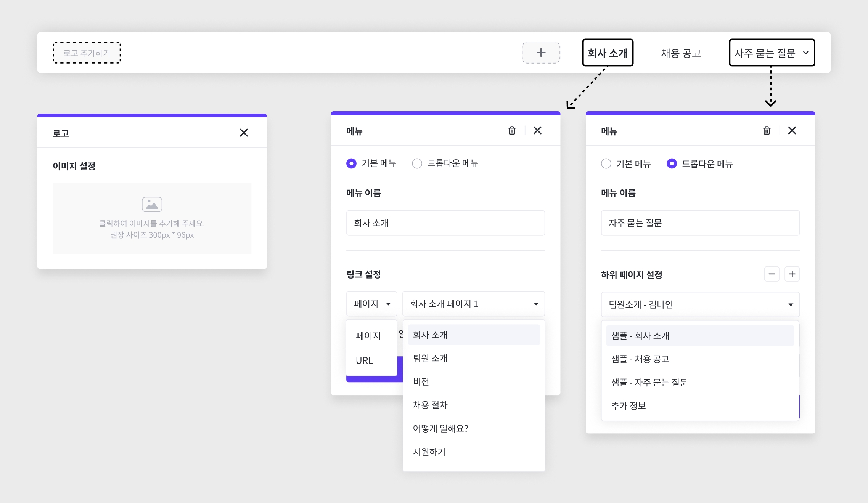Select 기본 메뉴 radio in 자주 묻는 질문 panel
This screenshot has width=868, height=503.
coord(606,164)
